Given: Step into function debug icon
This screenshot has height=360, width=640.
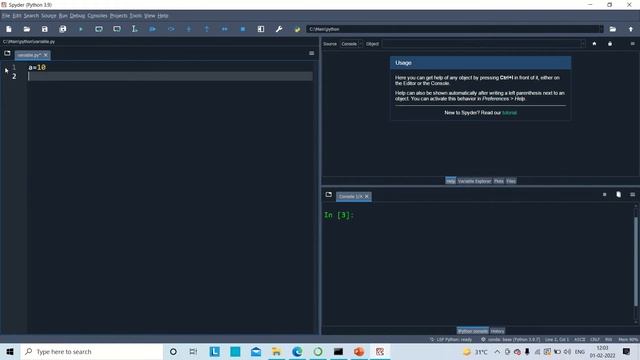Looking at the screenshot, I should click(x=189, y=29).
